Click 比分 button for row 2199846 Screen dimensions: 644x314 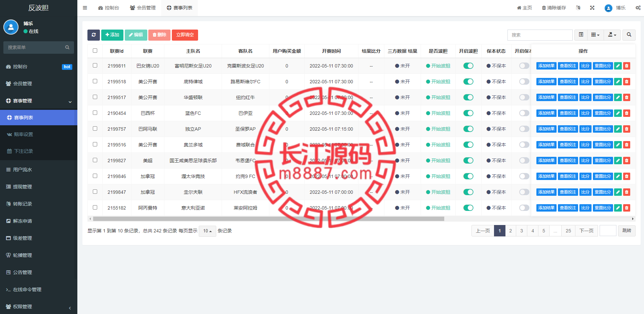click(x=585, y=176)
